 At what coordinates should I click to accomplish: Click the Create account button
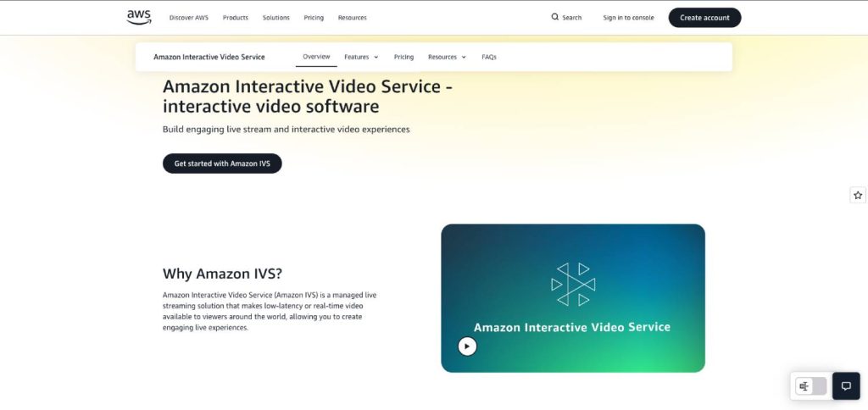click(704, 18)
